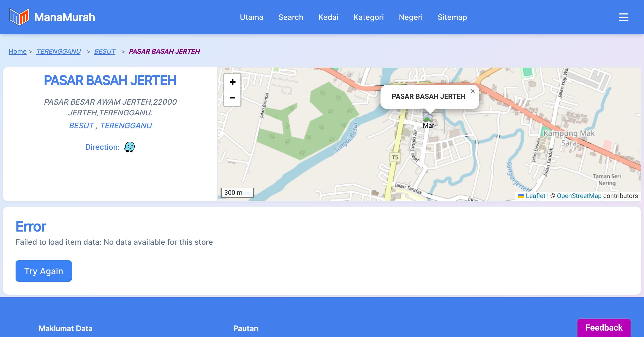Image resolution: width=644 pixels, height=337 pixels.
Task: Visit the Sitemap page
Action: coord(452,17)
